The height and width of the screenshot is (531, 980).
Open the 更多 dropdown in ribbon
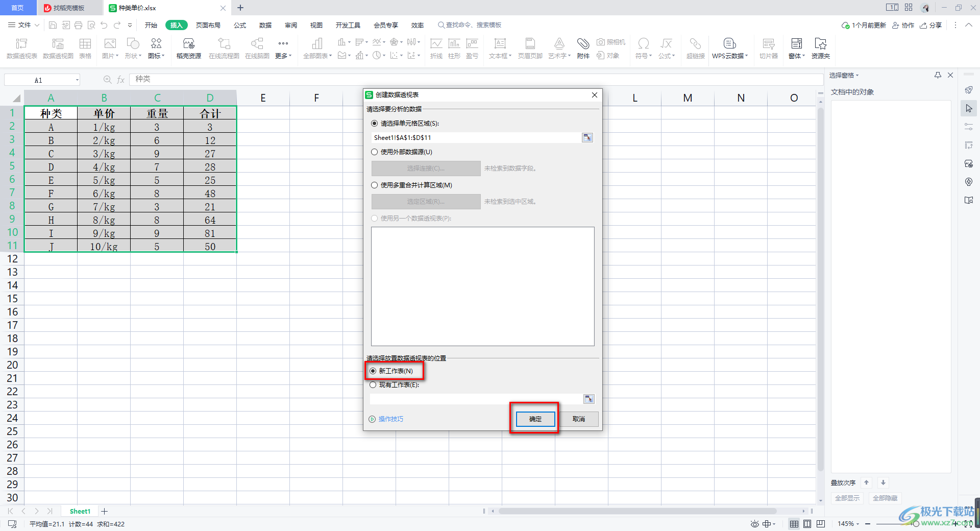[283, 49]
